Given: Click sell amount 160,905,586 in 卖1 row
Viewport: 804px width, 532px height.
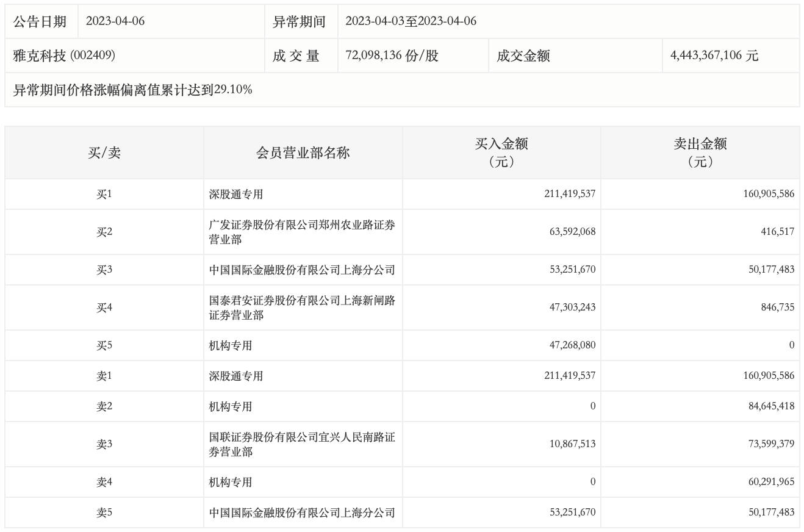Looking at the screenshot, I should pos(769,376).
